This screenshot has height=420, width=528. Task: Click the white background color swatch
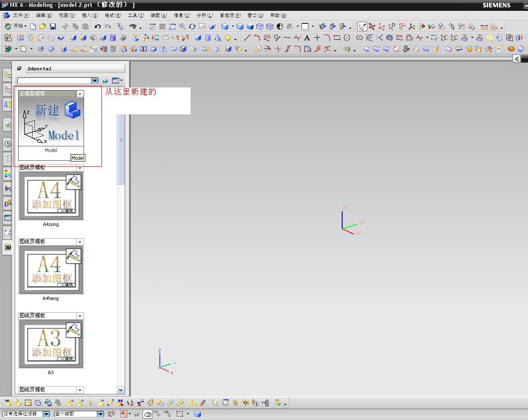pyautogui.click(x=305, y=26)
